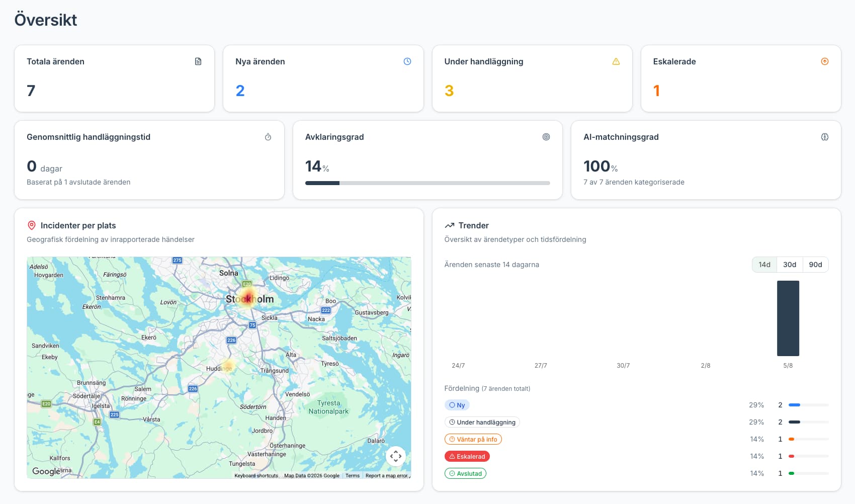Click the text "7 av 7 ärenden kategoriserade"
This screenshot has width=855, height=504.
pyautogui.click(x=634, y=182)
